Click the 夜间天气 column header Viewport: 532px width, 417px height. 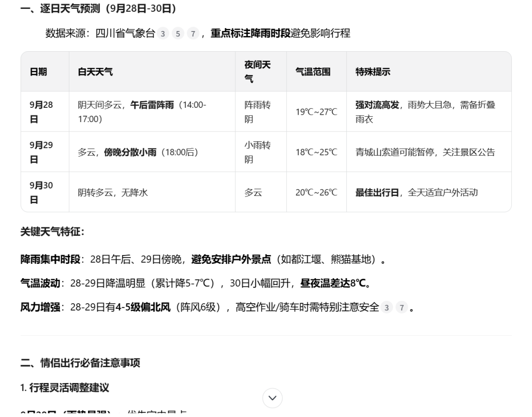coord(257,71)
